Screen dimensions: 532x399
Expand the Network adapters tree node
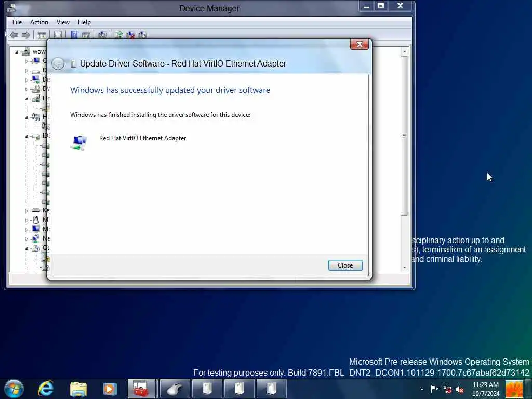(x=26, y=239)
